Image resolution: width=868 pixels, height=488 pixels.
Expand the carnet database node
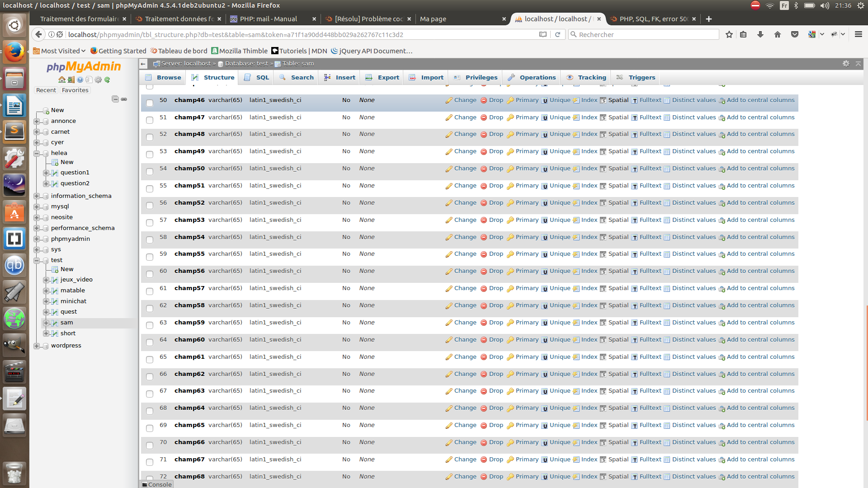click(37, 132)
